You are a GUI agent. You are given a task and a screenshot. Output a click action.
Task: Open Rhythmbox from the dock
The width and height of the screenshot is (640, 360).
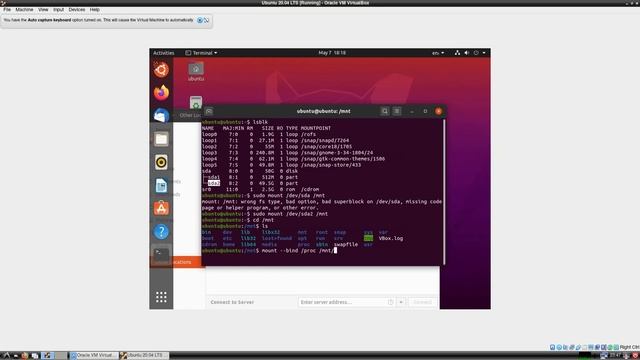[x=161, y=162]
